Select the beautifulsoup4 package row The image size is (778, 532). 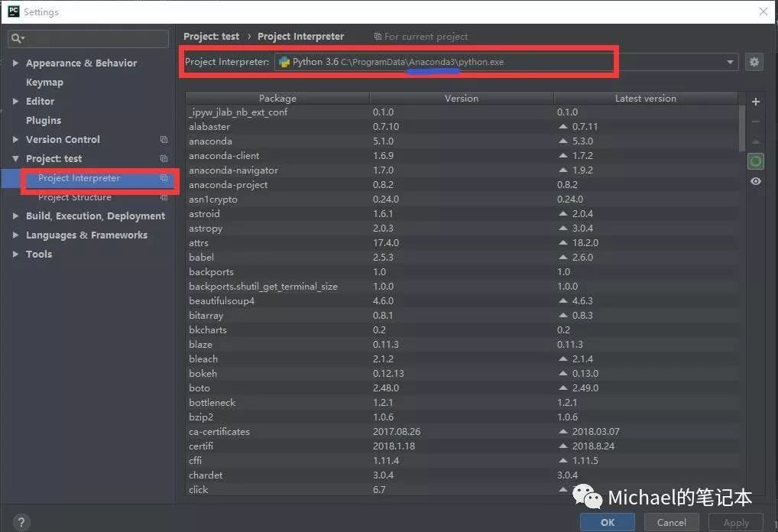[462, 300]
